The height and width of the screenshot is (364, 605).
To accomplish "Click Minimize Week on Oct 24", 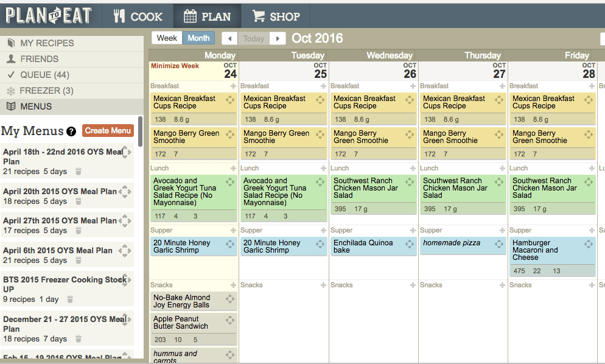I will [x=175, y=66].
